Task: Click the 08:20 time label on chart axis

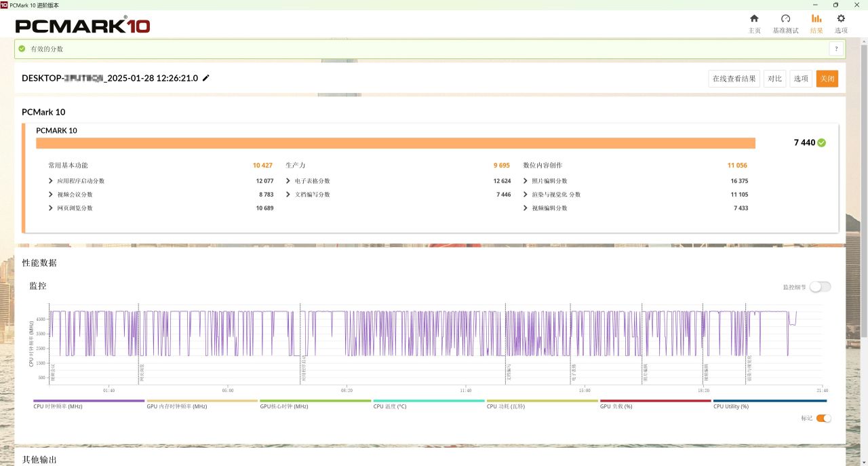Action: click(x=347, y=391)
